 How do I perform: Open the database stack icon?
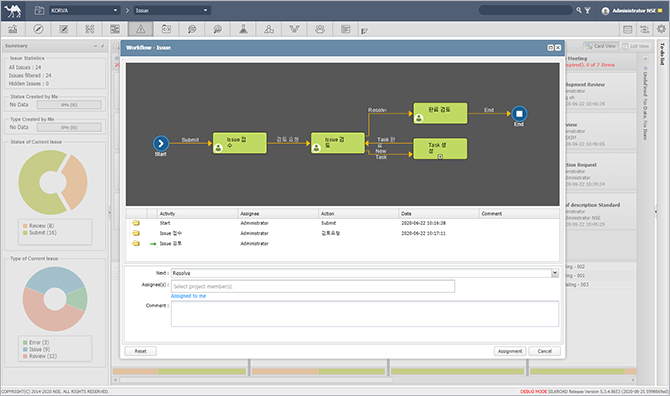click(x=627, y=29)
